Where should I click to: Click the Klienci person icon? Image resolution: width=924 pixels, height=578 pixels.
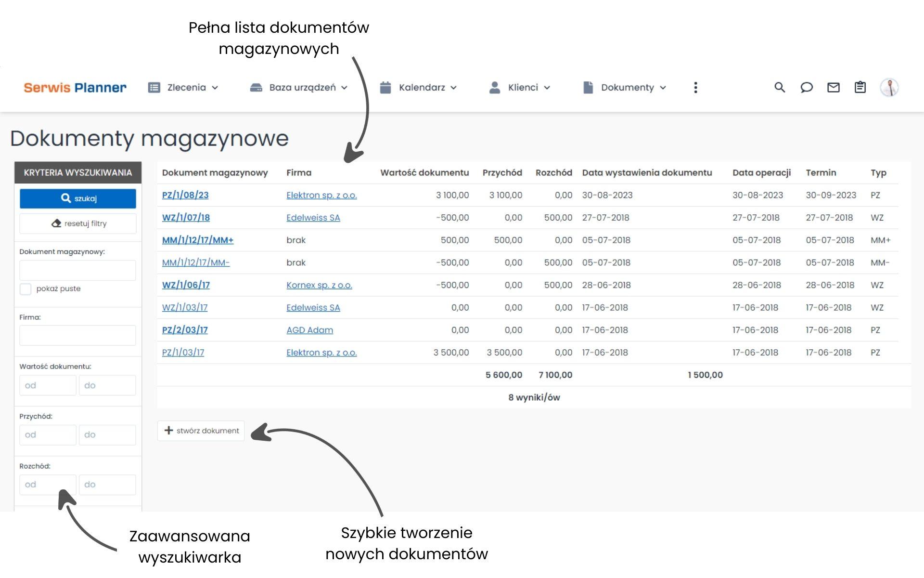pyautogui.click(x=495, y=87)
